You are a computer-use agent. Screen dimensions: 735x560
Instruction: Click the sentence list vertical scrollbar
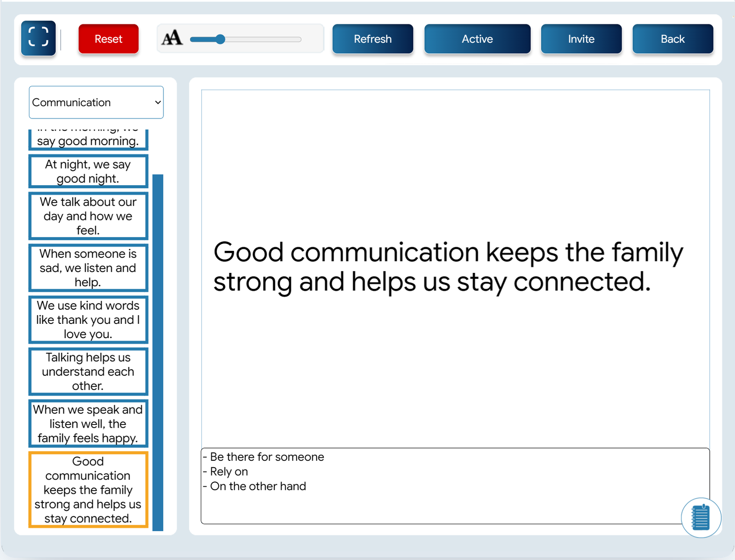(158, 352)
